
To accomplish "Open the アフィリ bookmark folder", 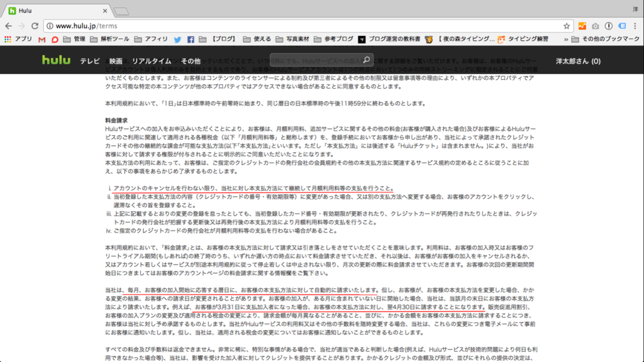I will 151,39.
